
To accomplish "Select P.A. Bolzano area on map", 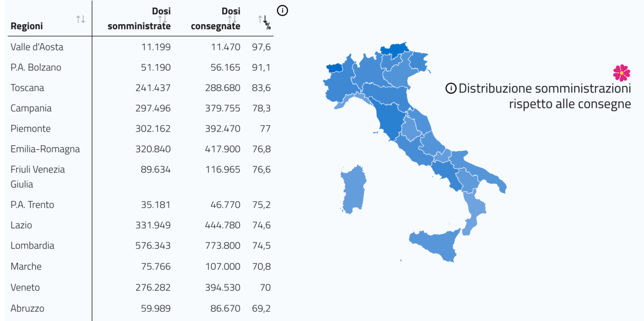I will point(393,49).
